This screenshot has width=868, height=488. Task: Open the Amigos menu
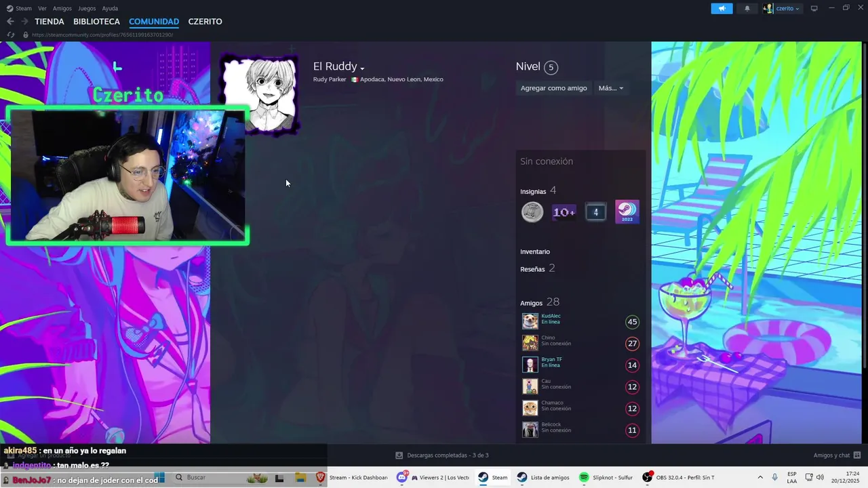point(62,8)
